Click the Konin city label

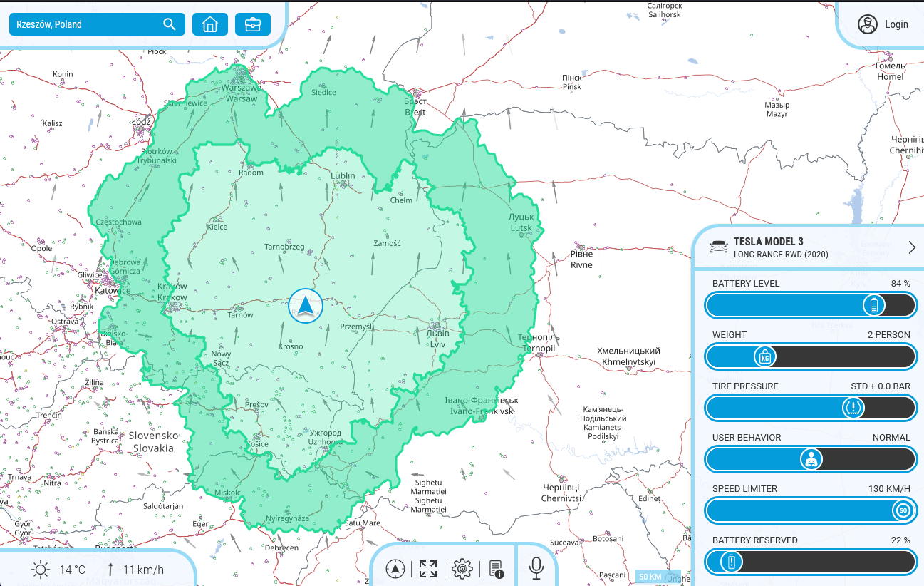(x=63, y=74)
